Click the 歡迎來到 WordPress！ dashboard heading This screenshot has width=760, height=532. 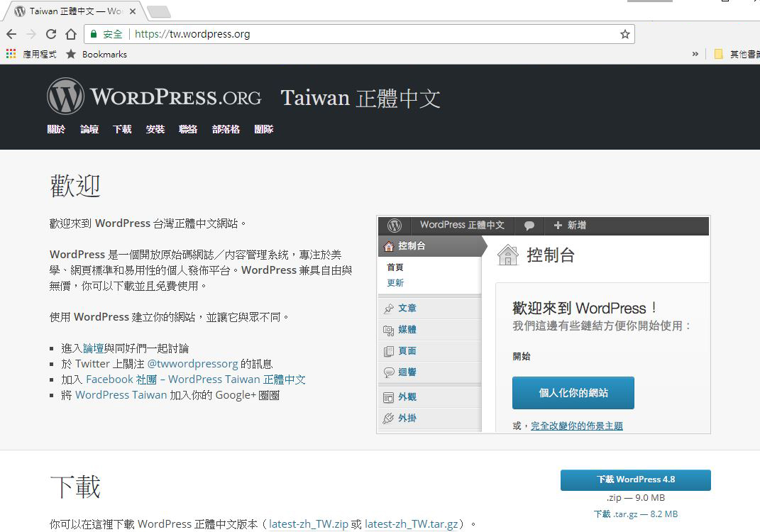(585, 308)
